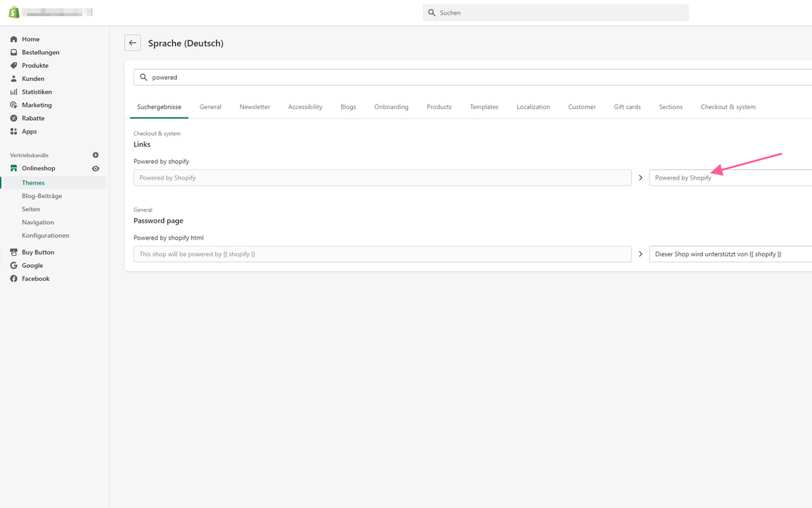Image resolution: width=812 pixels, height=508 pixels.
Task: Switch to the Customer tab
Action: [582, 107]
